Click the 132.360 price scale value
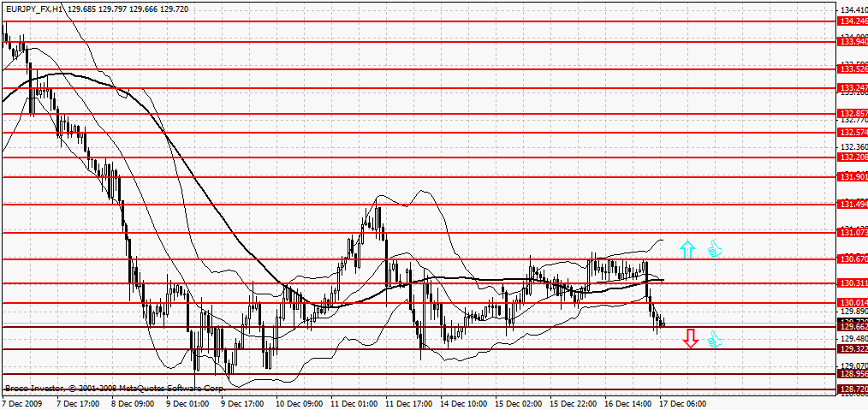This screenshot has height=410, width=868. [x=853, y=147]
